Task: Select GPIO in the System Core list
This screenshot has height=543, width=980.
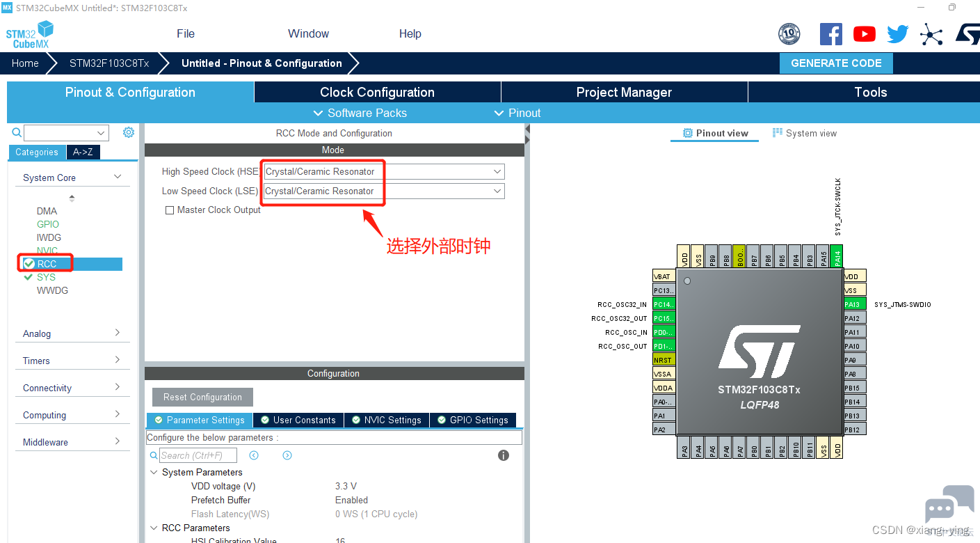Action: 48,224
